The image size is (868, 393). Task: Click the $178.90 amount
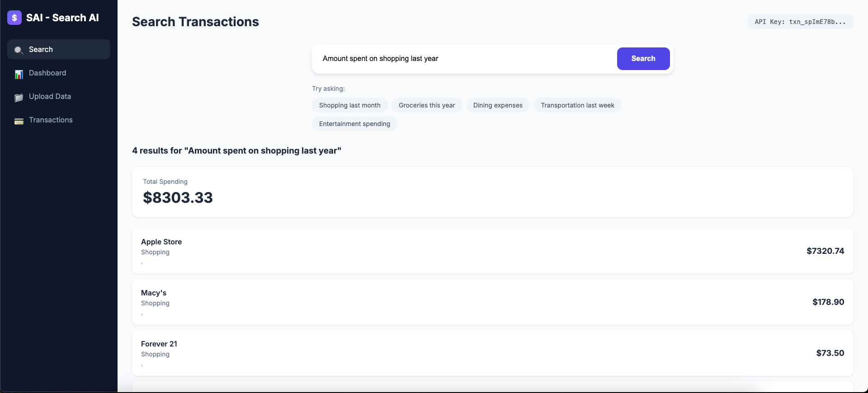pos(828,302)
